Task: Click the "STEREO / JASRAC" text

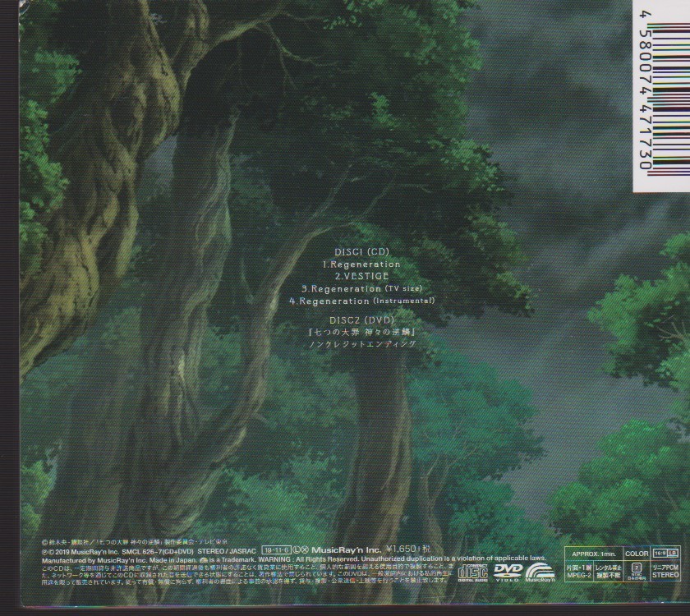Action: pos(227,551)
